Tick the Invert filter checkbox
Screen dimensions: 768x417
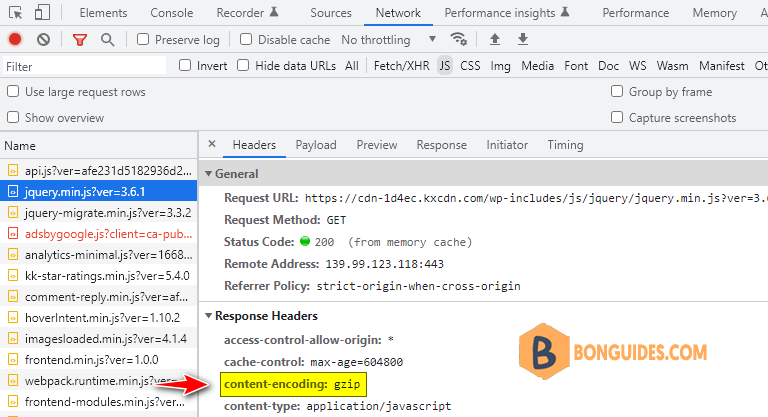point(185,65)
